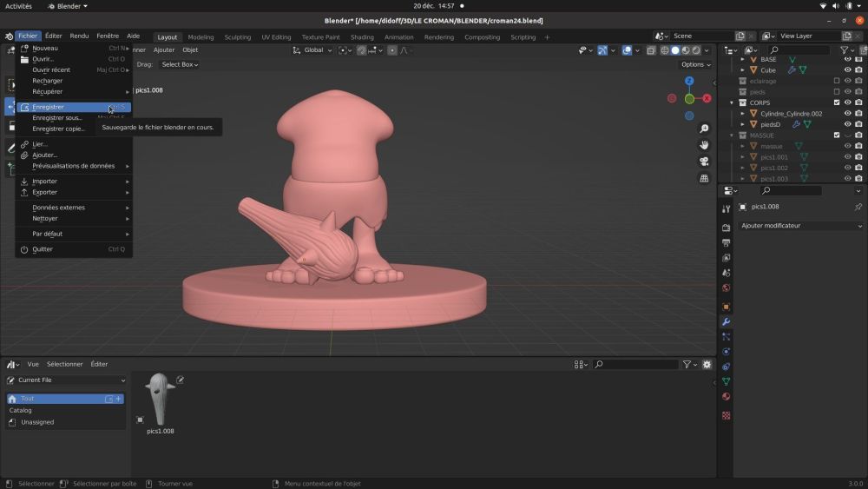Toggle the snap magnet icon
Viewport: 868px width, 489px height.
361,50
